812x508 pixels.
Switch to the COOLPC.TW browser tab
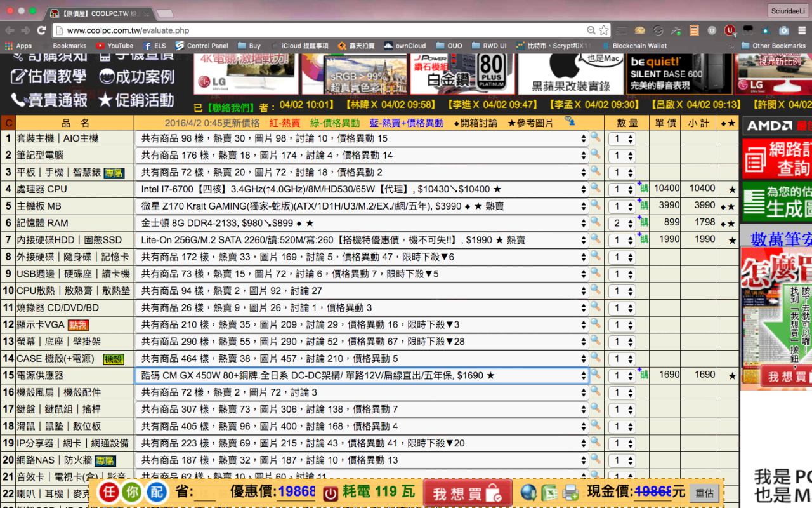click(x=99, y=13)
